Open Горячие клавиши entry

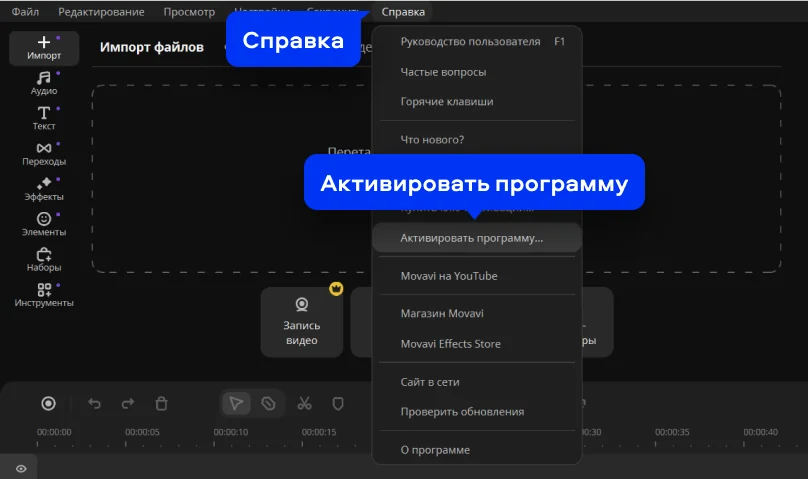(x=477, y=101)
